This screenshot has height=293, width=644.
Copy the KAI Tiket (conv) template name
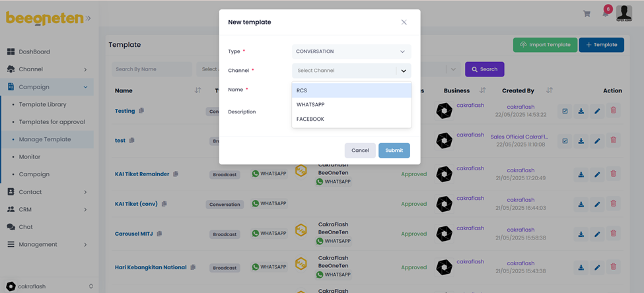pyautogui.click(x=164, y=204)
